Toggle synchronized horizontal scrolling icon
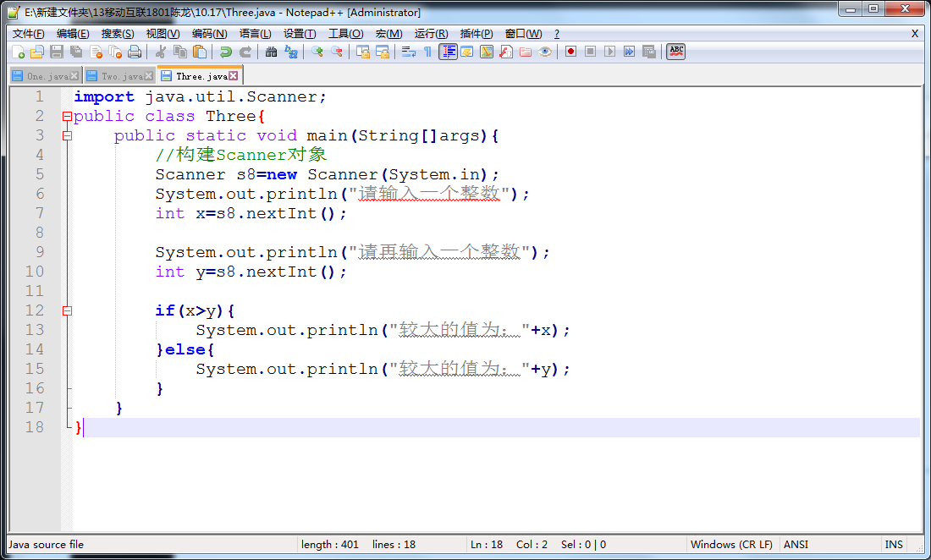The width and height of the screenshot is (931, 560). (x=383, y=52)
